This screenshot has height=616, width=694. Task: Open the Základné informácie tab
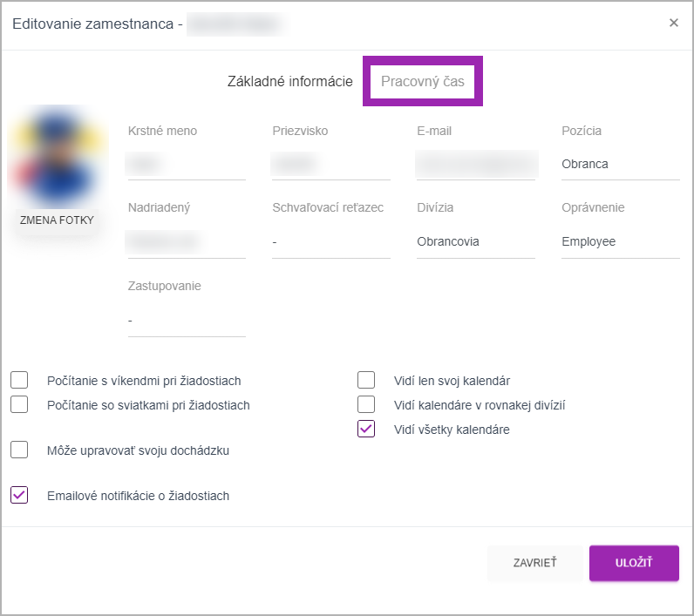(290, 81)
